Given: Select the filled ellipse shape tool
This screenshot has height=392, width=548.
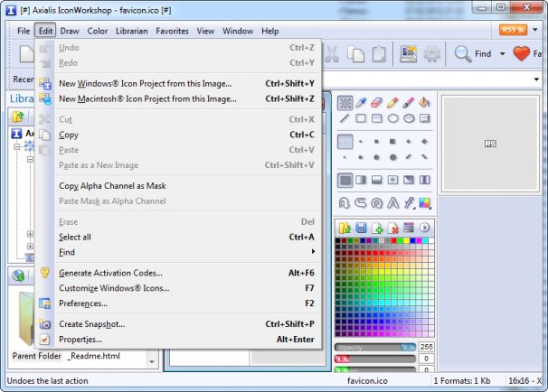Looking at the screenshot, I should point(409,118).
